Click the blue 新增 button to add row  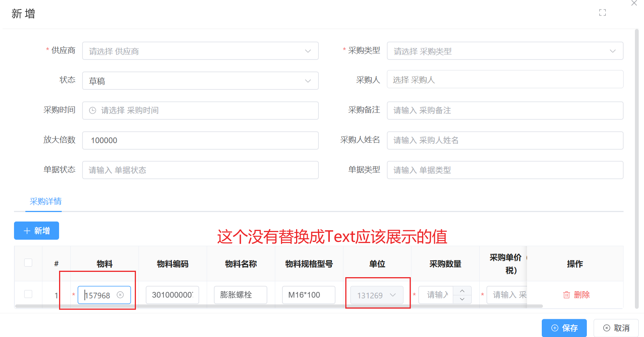coord(37,231)
